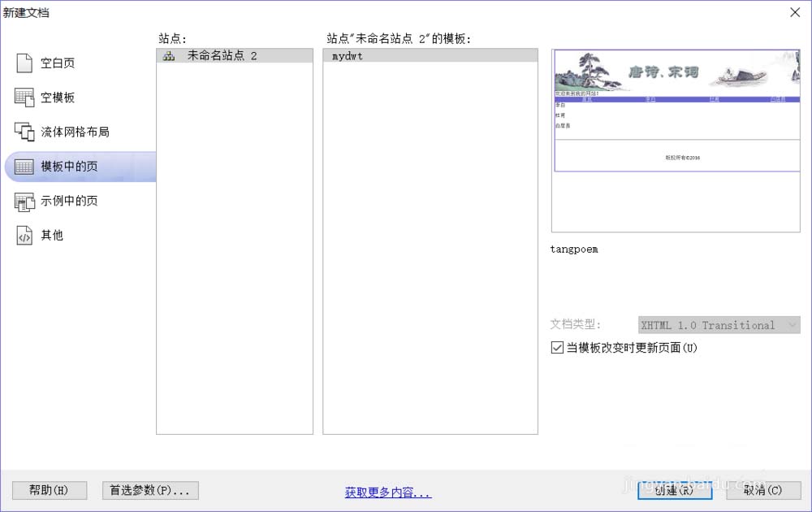
Task: Open the 文档类型 XHTML 1.0 Transitional dropdown
Action: (719, 325)
